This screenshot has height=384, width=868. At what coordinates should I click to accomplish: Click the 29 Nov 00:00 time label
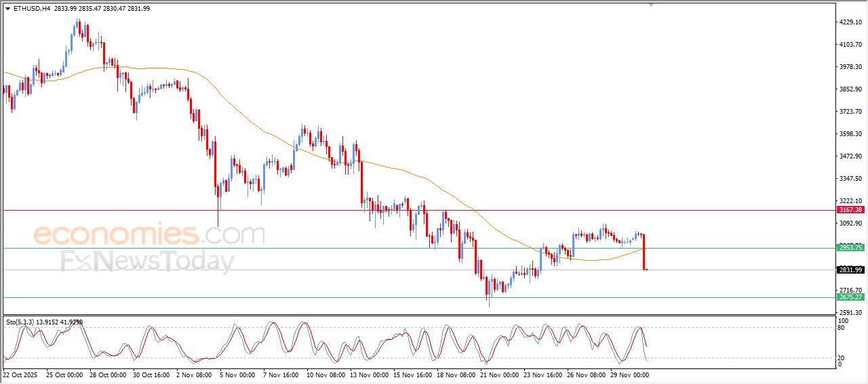click(629, 374)
